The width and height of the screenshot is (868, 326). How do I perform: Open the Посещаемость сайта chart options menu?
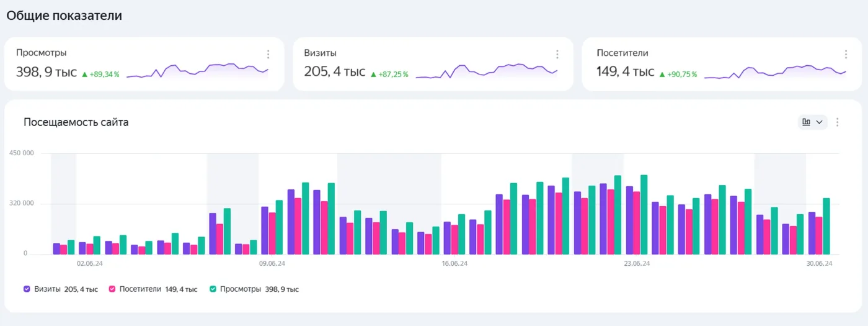coord(838,122)
